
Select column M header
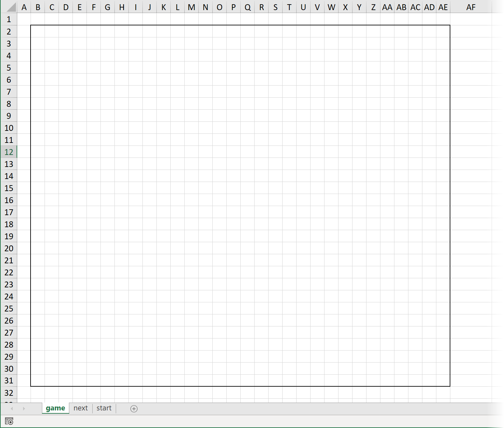coord(192,7)
